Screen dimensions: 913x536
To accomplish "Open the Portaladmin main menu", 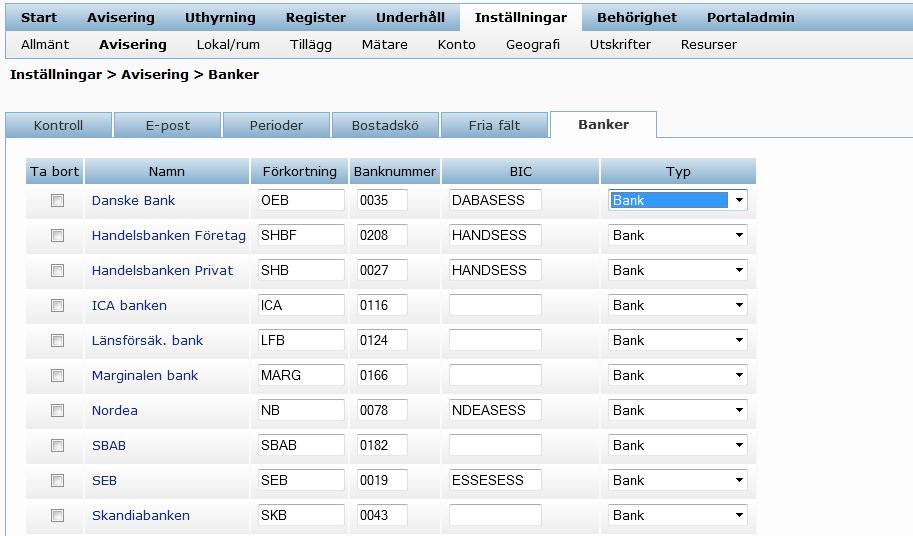I will [x=751, y=17].
